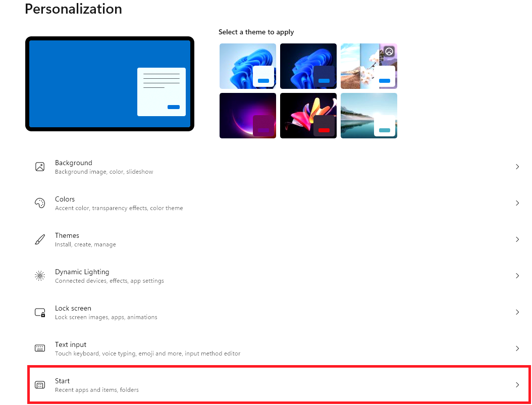Viewport: 532px width, 405px height.
Task: Choose the colorful flower theme with red accent
Action: 308,115
